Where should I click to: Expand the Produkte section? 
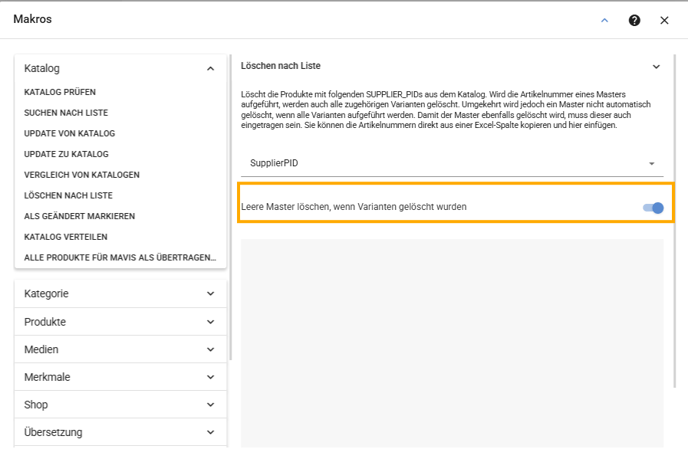(x=120, y=322)
